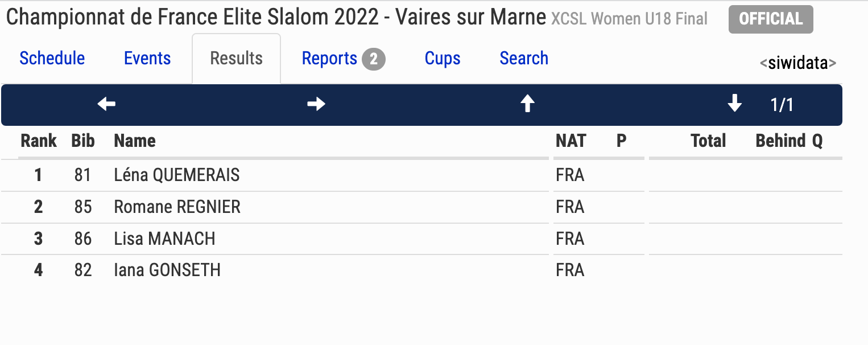Click the OFFICIAL status badge
Image resolution: width=868 pixels, height=345 pixels.
771,19
